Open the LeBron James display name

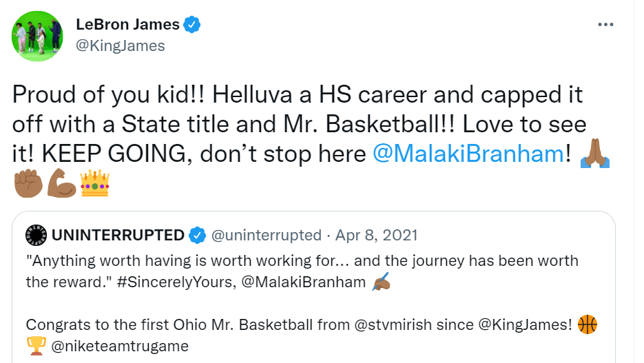tap(127, 25)
